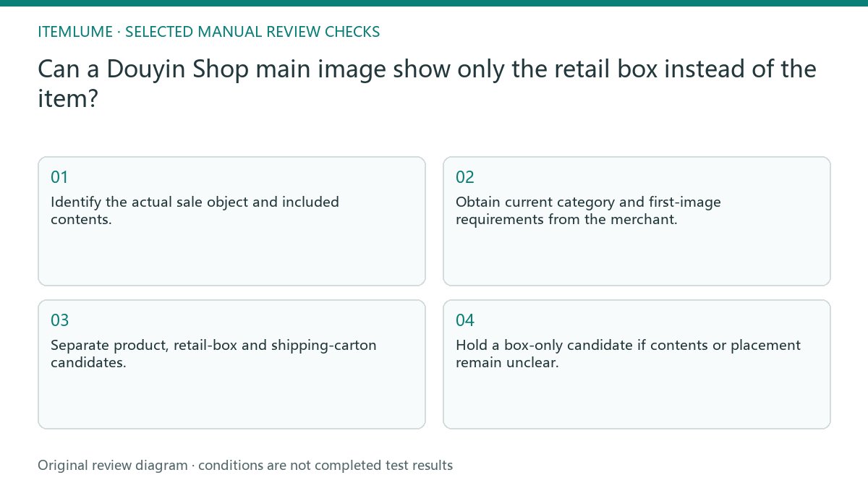This screenshot has height=488, width=868.
Task: Open card 04 about holding a box-only candidate
Action: tap(637, 364)
